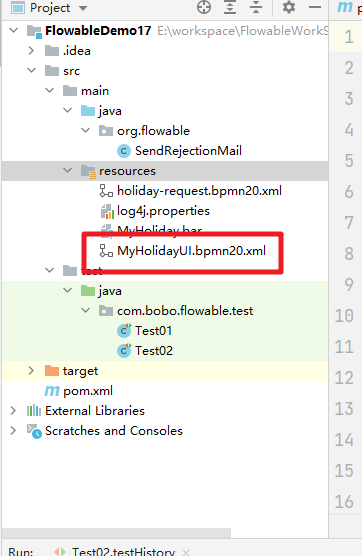Screen dimensions: 362x556
Task: Select the target folder
Action: [80, 371]
